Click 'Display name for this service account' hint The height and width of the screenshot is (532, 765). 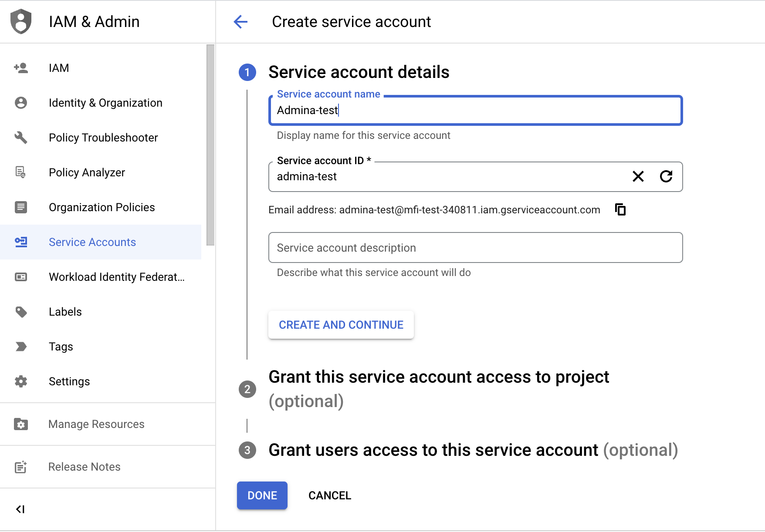[x=364, y=135]
